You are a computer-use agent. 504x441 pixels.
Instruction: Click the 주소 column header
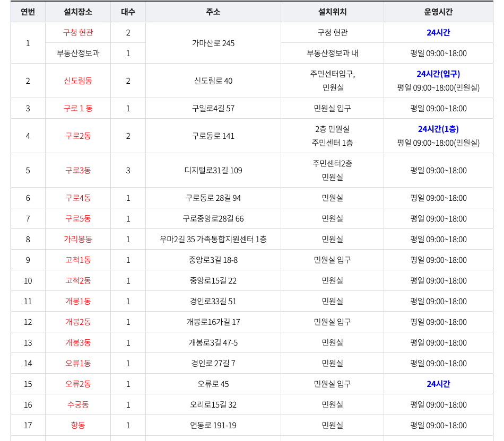click(x=213, y=12)
